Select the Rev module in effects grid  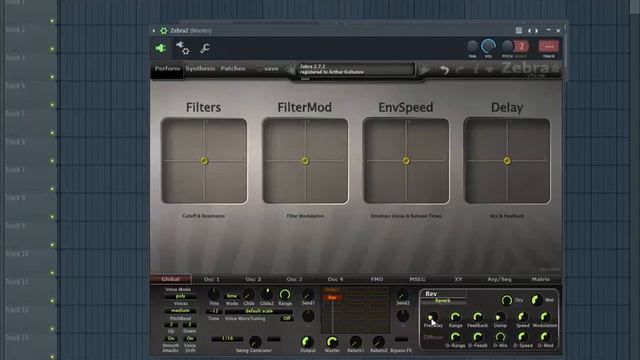tap(332, 298)
